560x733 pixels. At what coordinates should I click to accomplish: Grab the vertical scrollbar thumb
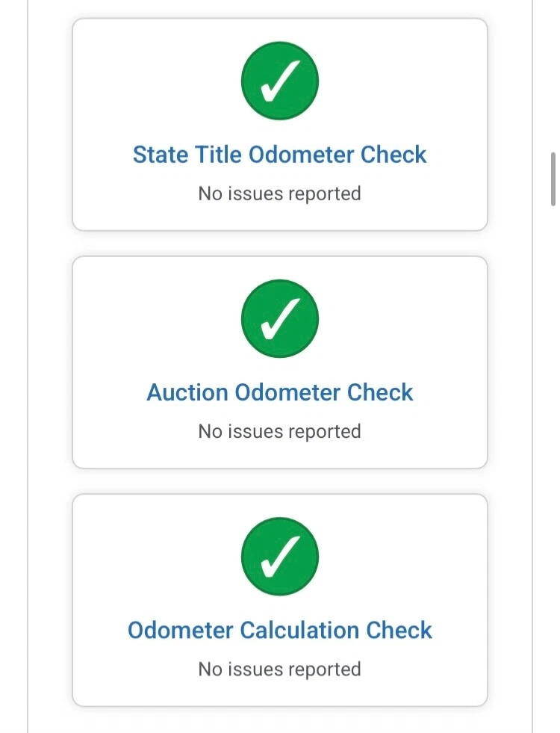[553, 179]
